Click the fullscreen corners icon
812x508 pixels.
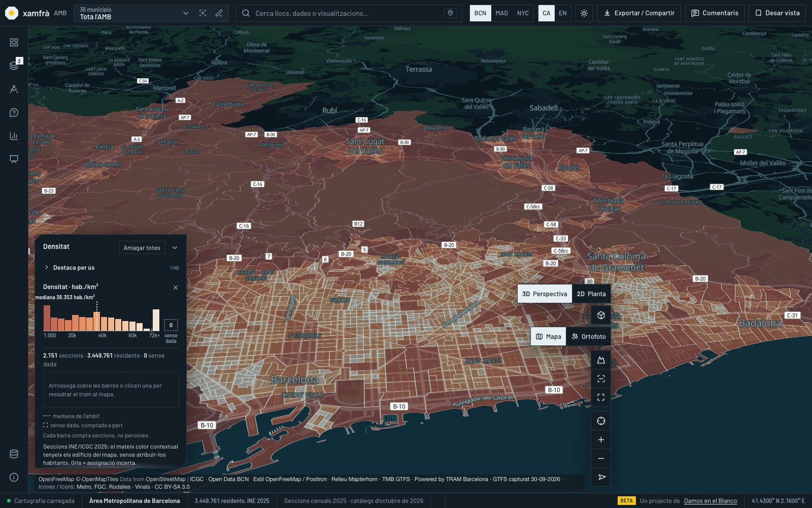[x=601, y=397]
